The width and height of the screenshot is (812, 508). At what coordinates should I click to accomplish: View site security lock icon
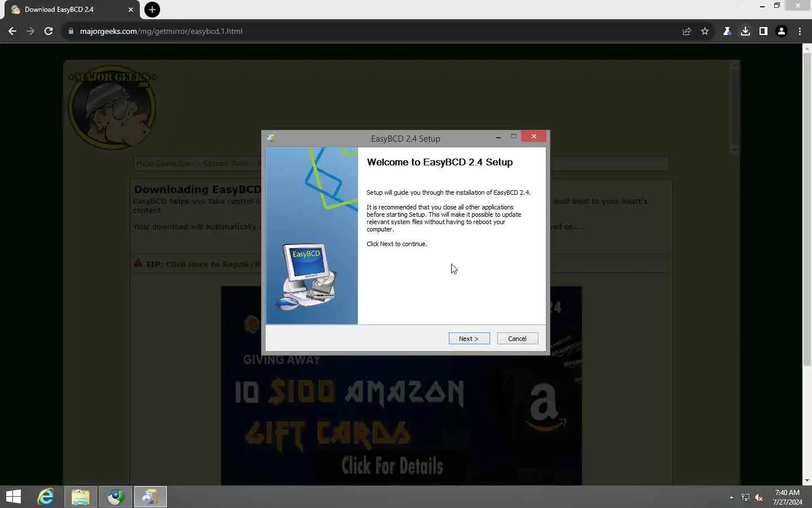[x=70, y=31]
